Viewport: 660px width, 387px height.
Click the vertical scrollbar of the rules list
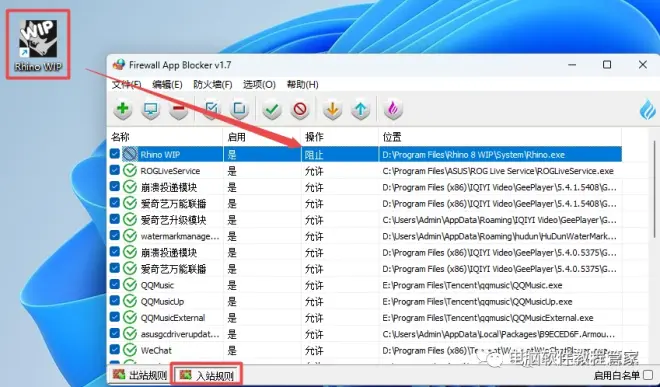click(x=654, y=189)
